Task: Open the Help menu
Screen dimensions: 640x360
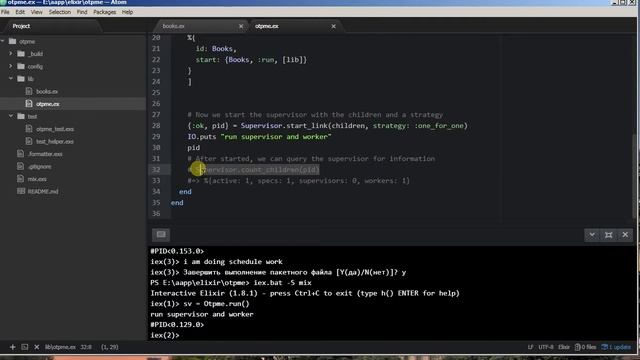Action: 127,12
